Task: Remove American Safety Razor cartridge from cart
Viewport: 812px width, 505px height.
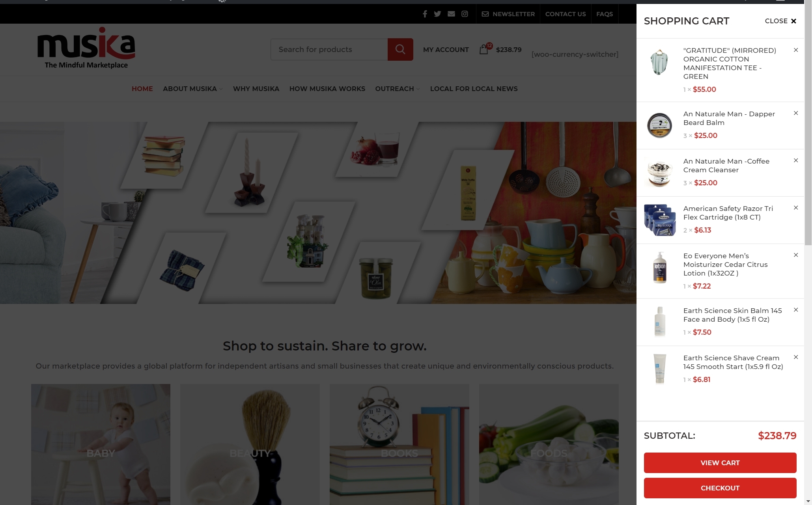Action: [796, 208]
